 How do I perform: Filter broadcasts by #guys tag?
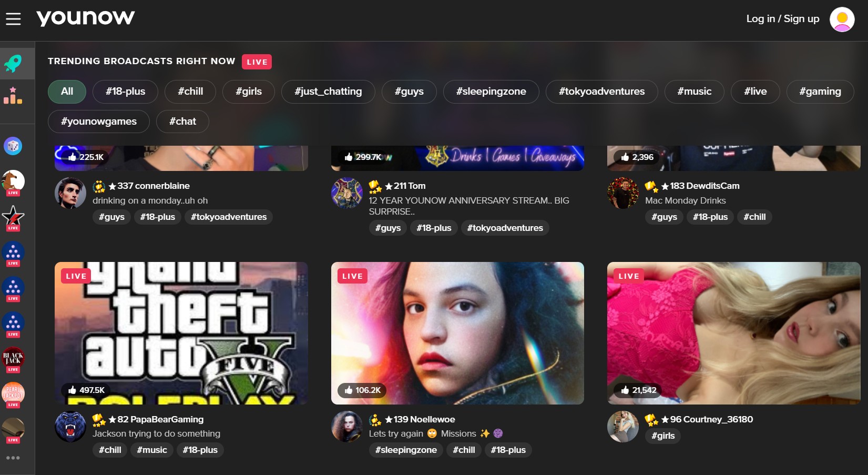tap(409, 92)
